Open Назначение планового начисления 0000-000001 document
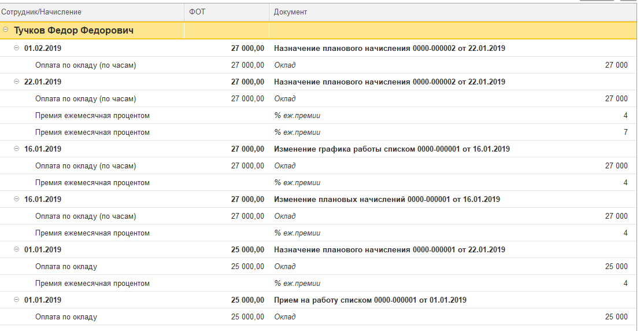This screenshot has width=644, height=331. [x=389, y=250]
